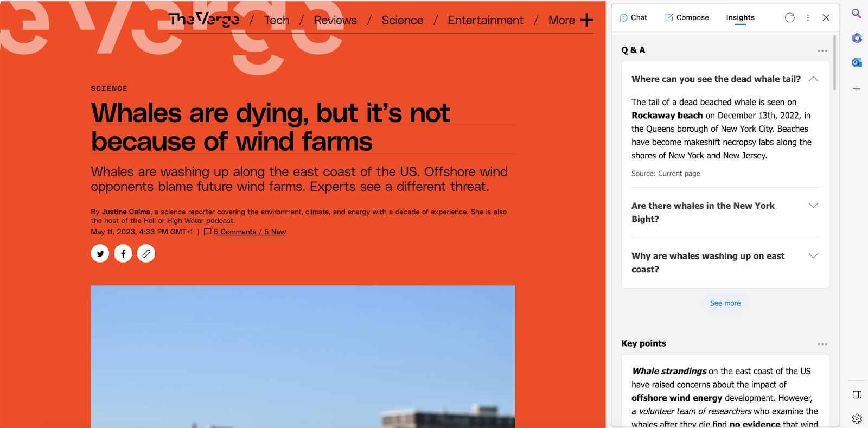Expand whales washing up on east coast question
The image size is (868, 428).
813,256
